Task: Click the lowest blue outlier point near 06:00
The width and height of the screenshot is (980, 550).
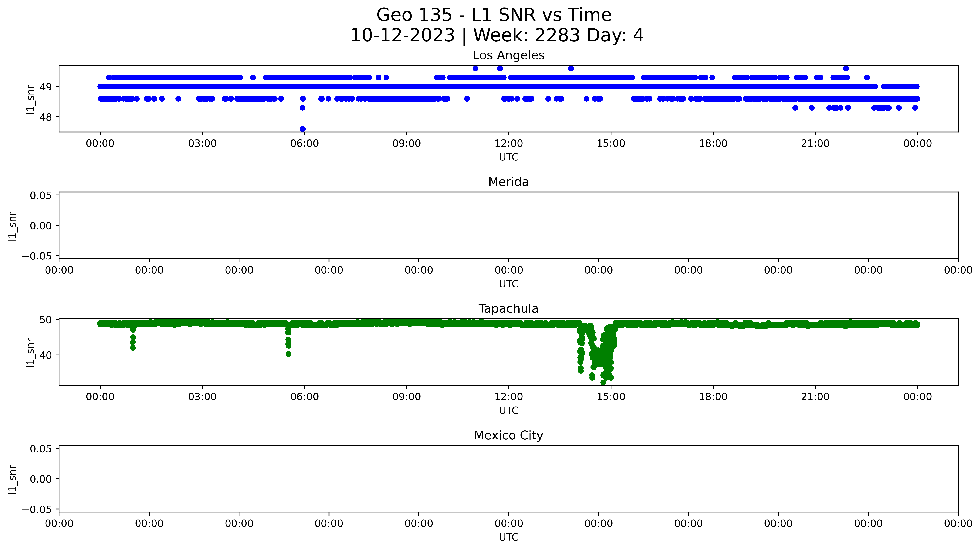Action: [x=303, y=129]
